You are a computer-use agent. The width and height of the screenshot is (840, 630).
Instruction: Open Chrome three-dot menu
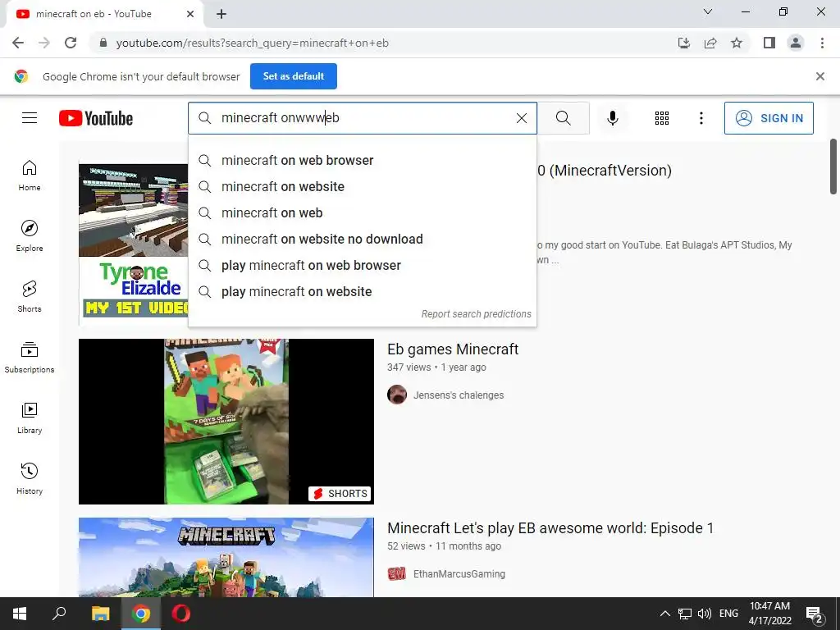coord(822,43)
